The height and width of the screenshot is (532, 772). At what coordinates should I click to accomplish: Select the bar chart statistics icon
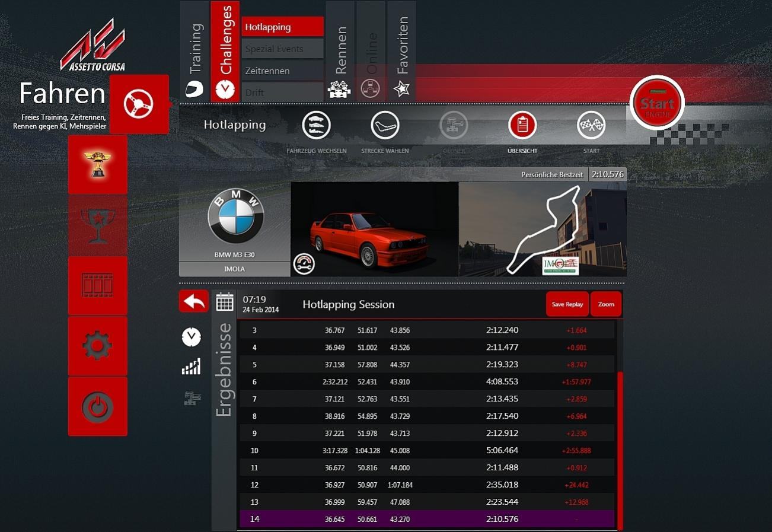point(191,367)
